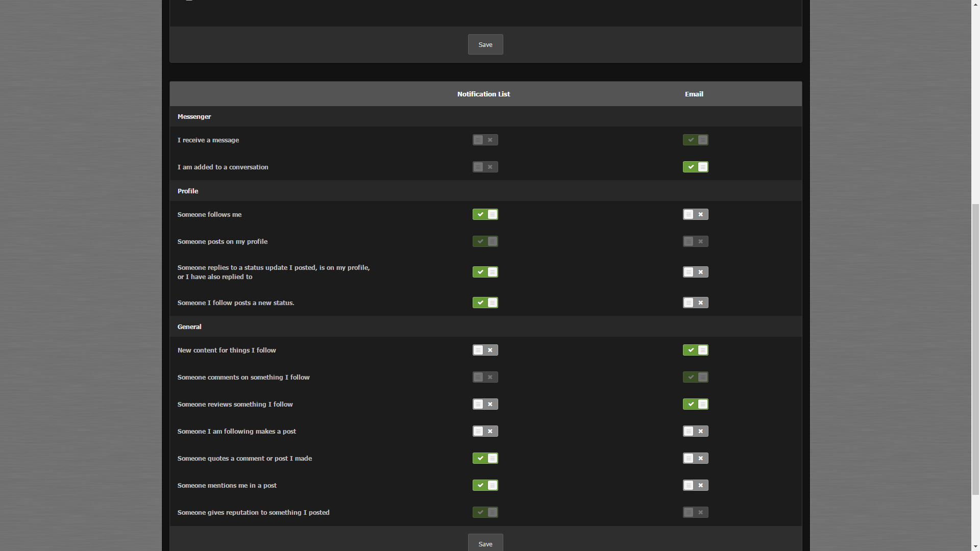Screen dimensions: 980x551
Task: Disable Email for Someone reviews something I follow
Action: pos(695,404)
